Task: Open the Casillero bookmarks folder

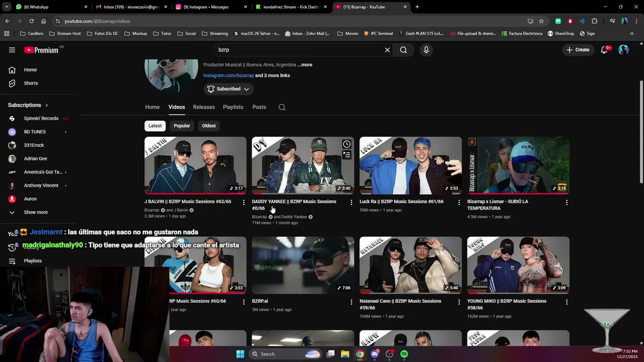Action: 32,34
